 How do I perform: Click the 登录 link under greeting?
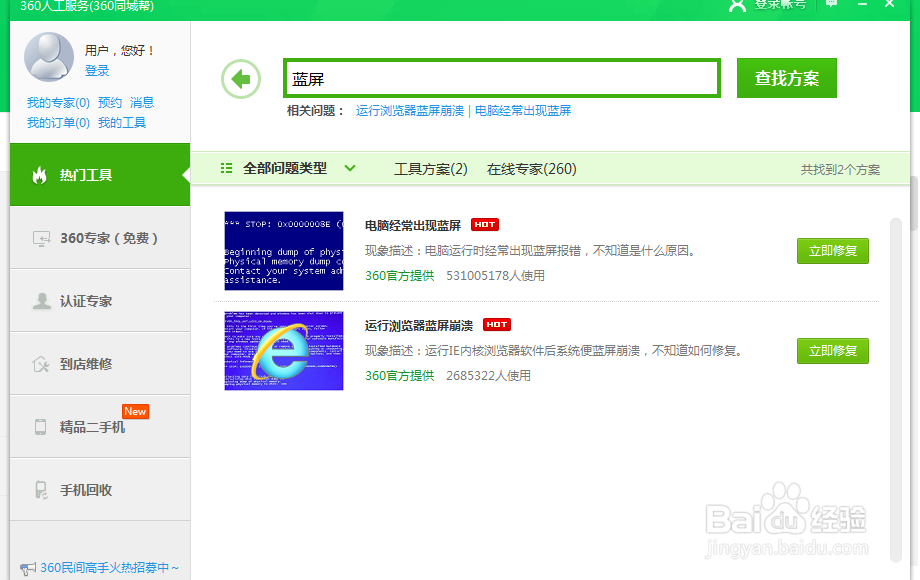click(97, 71)
